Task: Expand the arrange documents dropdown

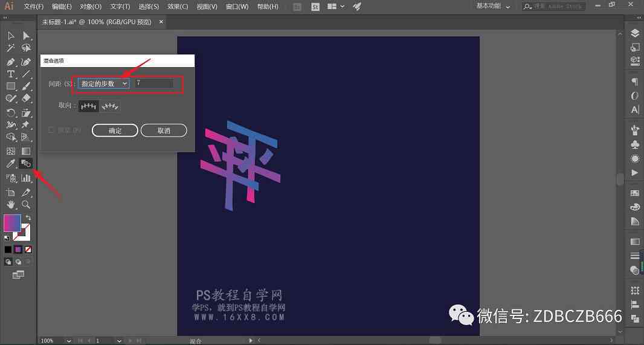Action: point(336,7)
